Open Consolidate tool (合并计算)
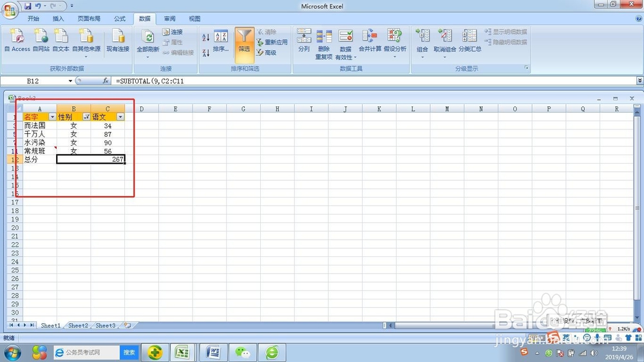This screenshot has height=362, width=644. [370, 41]
